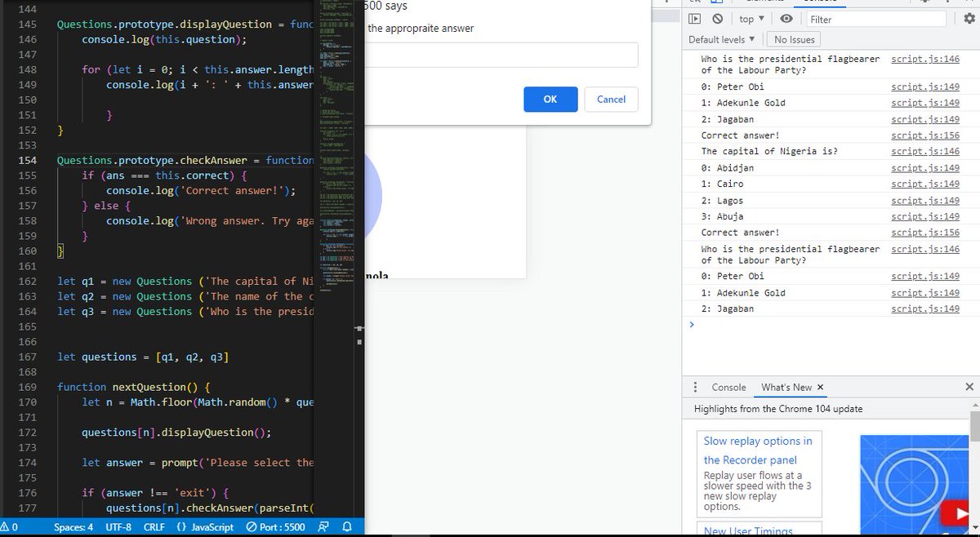
Task: Toggle the console sidebar icon
Action: point(695,19)
